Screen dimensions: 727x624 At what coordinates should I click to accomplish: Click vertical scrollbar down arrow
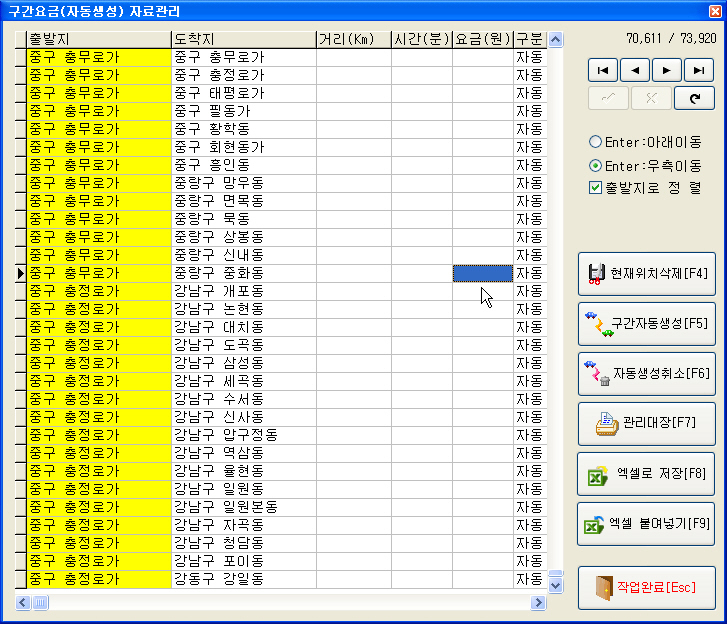tap(555, 586)
